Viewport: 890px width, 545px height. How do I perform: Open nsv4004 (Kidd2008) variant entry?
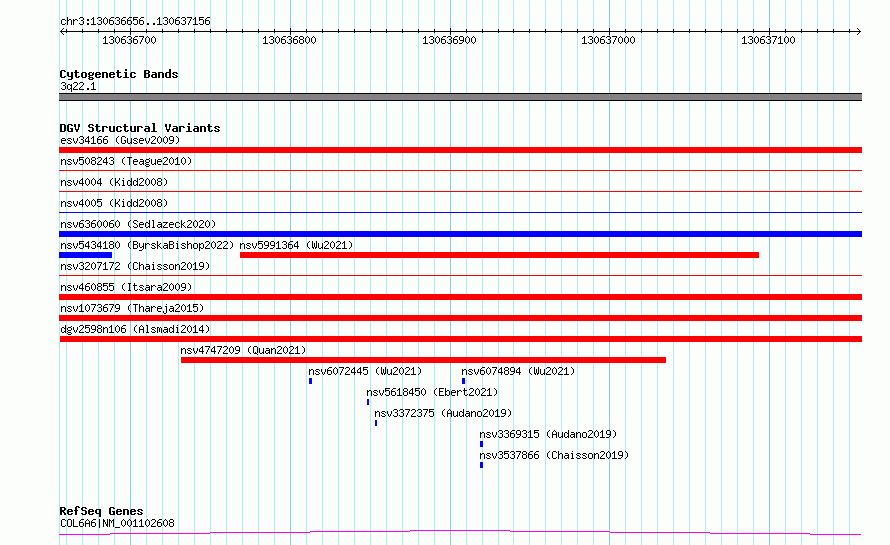pyautogui.click(x=114, y=182)
